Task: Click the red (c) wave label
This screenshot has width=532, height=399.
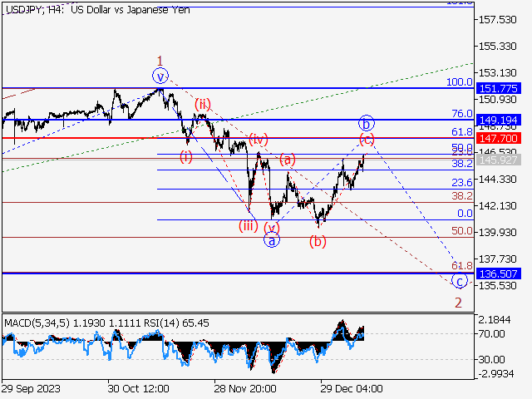Action: [367, 140]
